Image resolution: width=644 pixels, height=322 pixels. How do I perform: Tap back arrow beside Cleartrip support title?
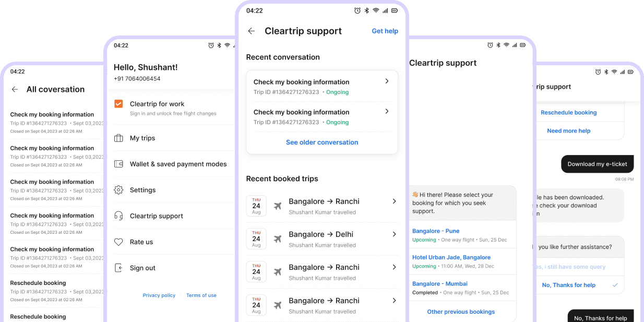pos(252,31)
